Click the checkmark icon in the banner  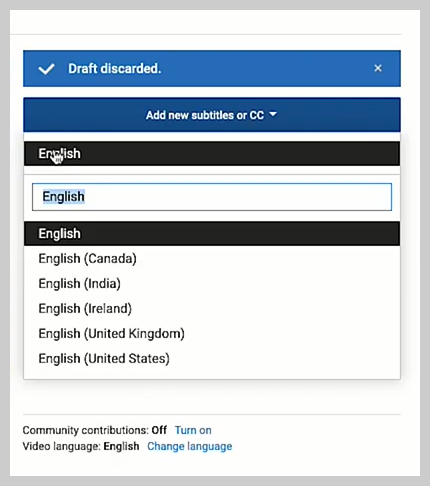point(46,69)
